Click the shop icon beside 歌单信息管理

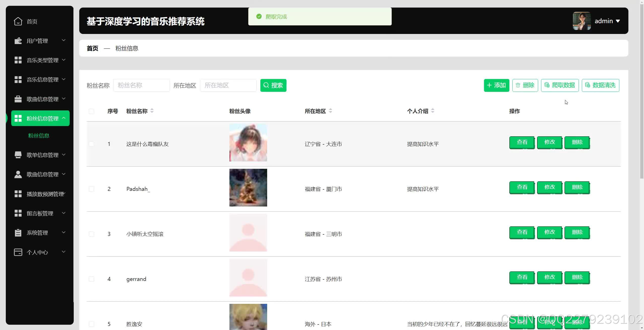pos(18,155)
